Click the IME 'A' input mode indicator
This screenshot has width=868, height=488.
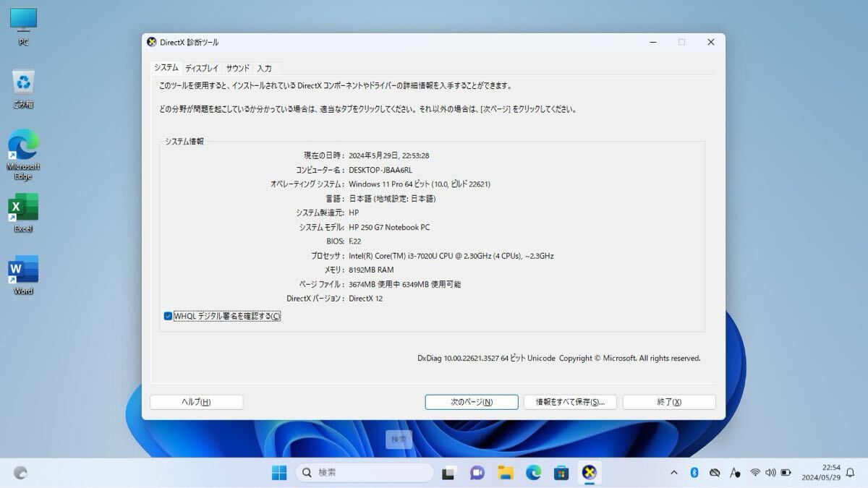coord(735,473)
